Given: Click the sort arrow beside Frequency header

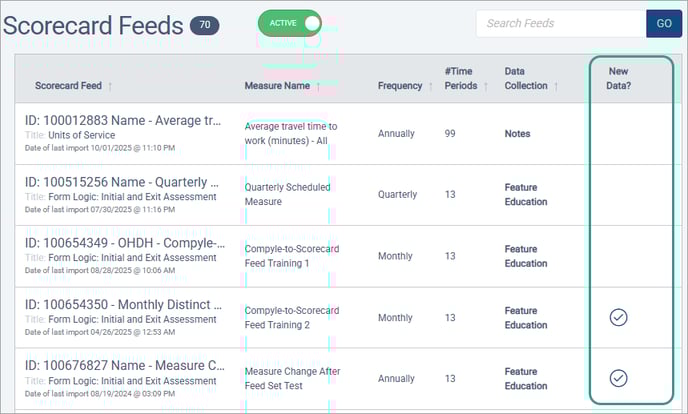Looking at the screenshot, I should point(430,86).
